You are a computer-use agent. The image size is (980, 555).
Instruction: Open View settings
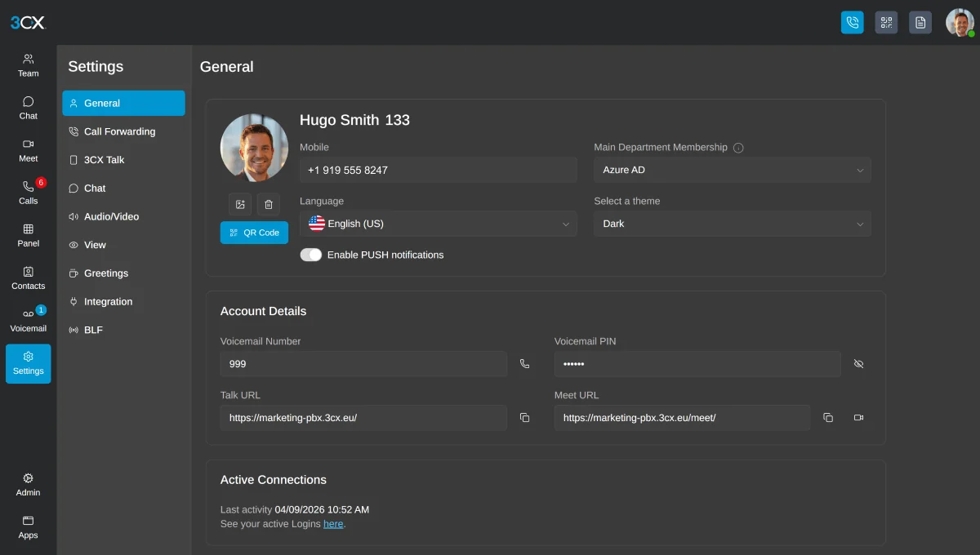(x=123, y=245)
